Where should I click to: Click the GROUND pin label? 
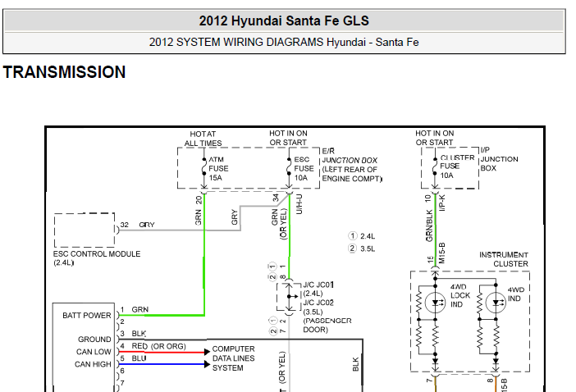click(x=94, y=340)
